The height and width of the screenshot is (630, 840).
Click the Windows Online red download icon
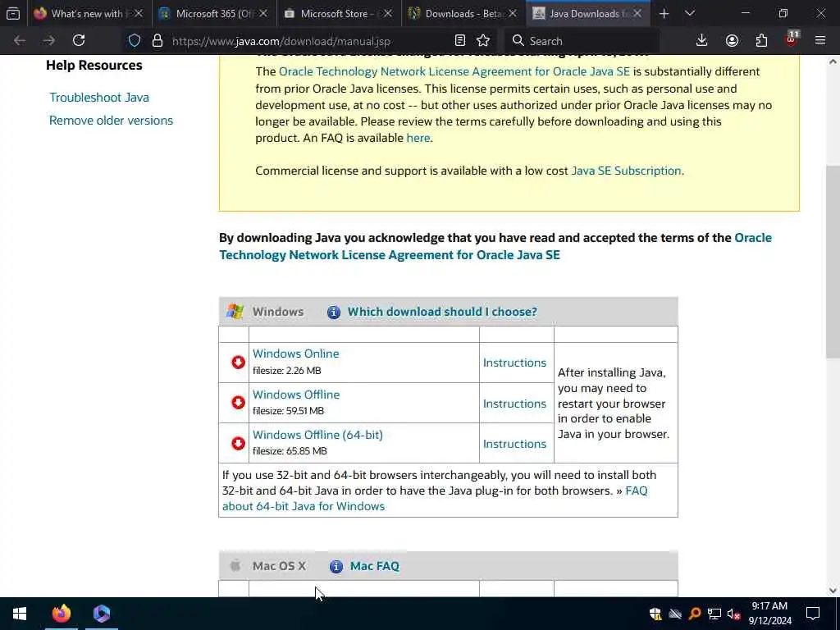tap(238, 362)
